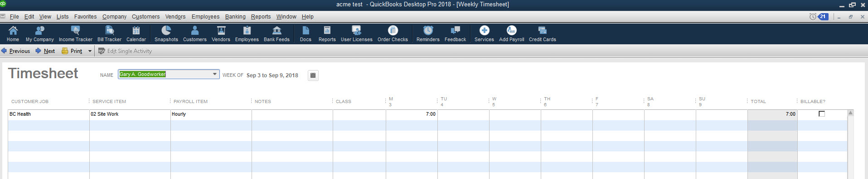This screenshot has width=868, height=179.
Task: Click Add Payroll icon
Action: [x=512, y=34]
